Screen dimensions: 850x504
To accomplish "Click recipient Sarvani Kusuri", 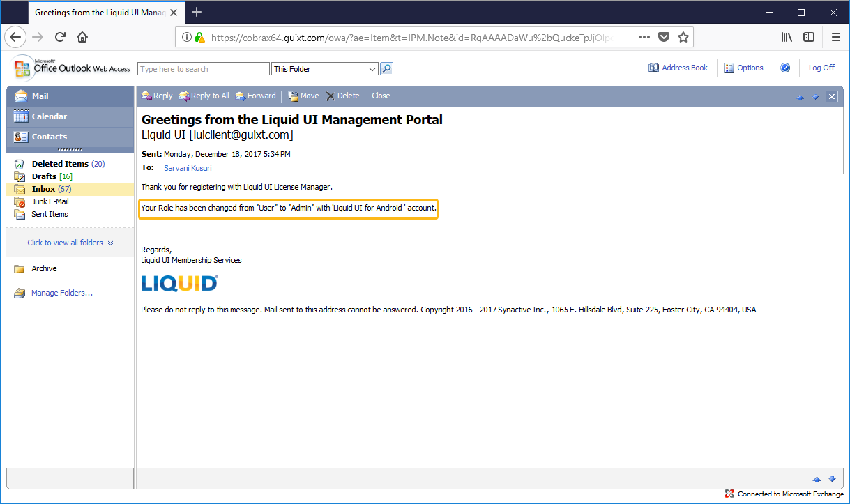I will tap(188, 168).
